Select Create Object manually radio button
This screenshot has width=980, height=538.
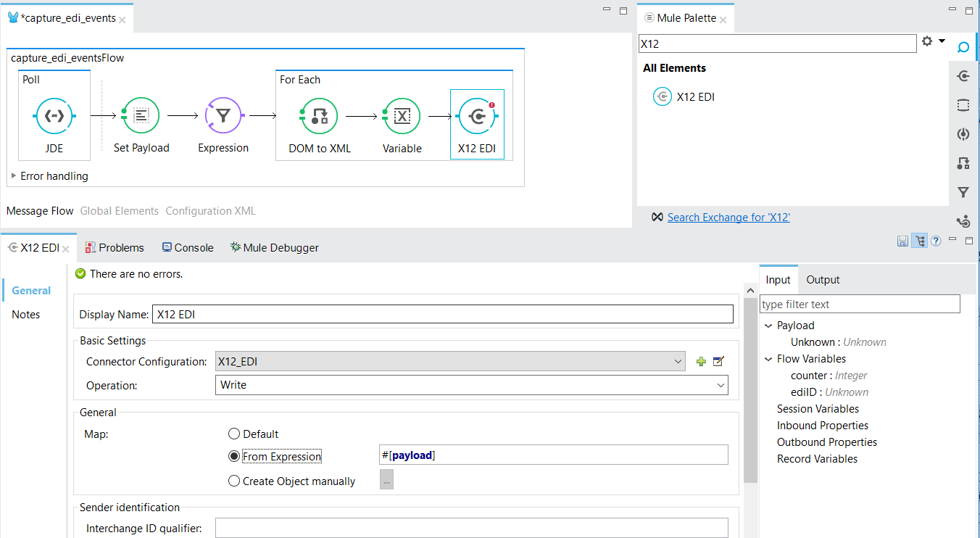[x=233, y=481]
